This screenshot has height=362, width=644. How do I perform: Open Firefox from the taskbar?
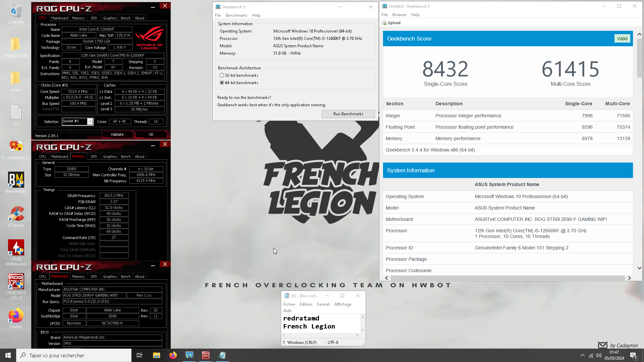(x=173, y=355)
